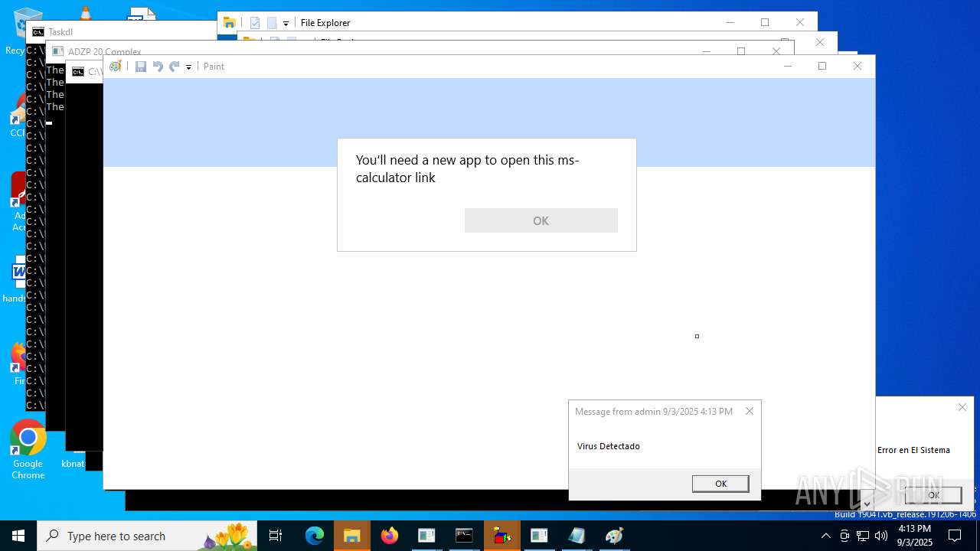Close the Error en El Sistema dialog
Viewport: 980px width, 551px height.
(x=962, y=407)
